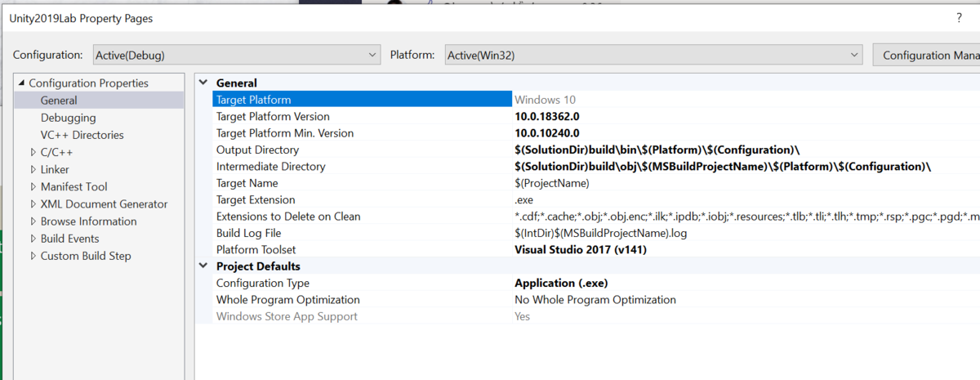This screenshot has width=980, height=380.
Task: Collapse the Configuration Properties tree node
Action: click(x=20, y=83)
